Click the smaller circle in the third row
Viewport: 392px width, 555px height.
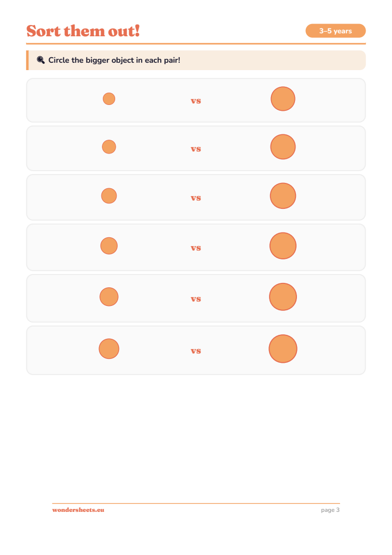click(x=109, y=196)
